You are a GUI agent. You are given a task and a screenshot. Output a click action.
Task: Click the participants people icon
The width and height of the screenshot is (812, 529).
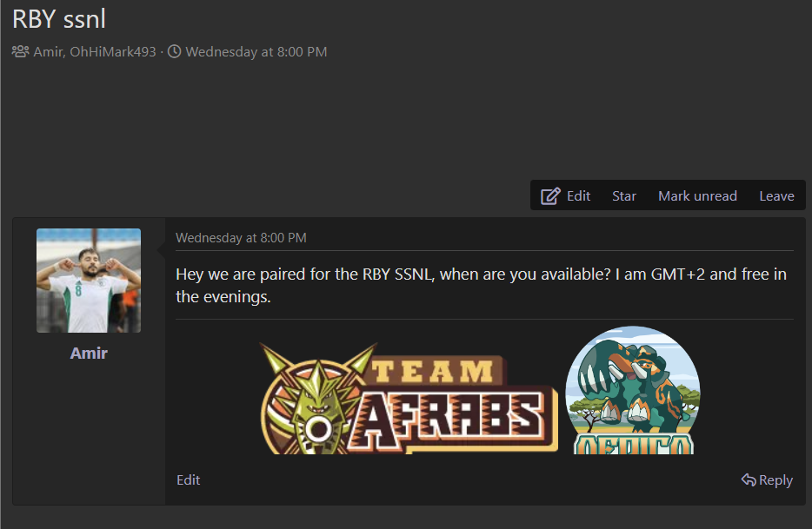pyautogui.click(x=21, y=52)
